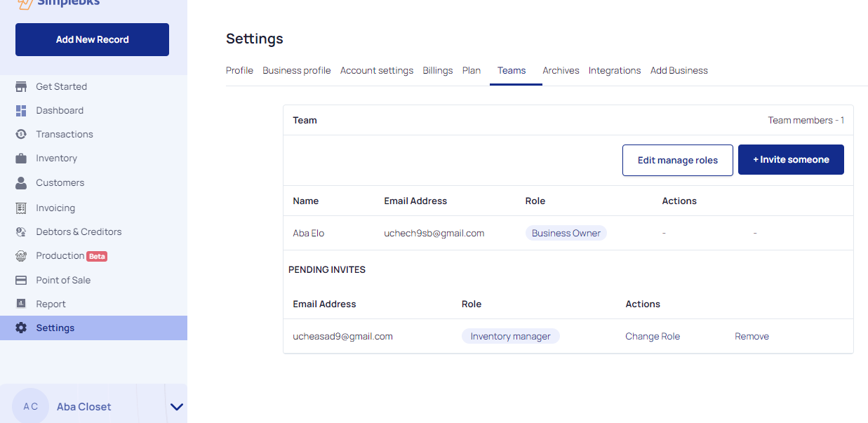Open the Integrations tab
The image size is (868, 423).
(614, 71)
